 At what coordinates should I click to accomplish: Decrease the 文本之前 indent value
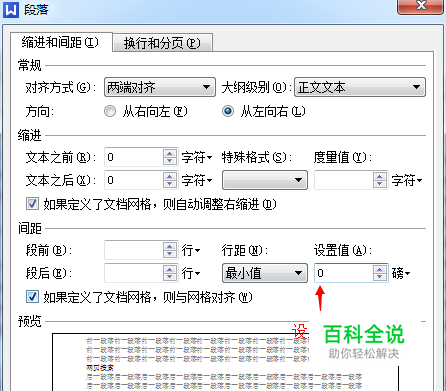[170, 161]
